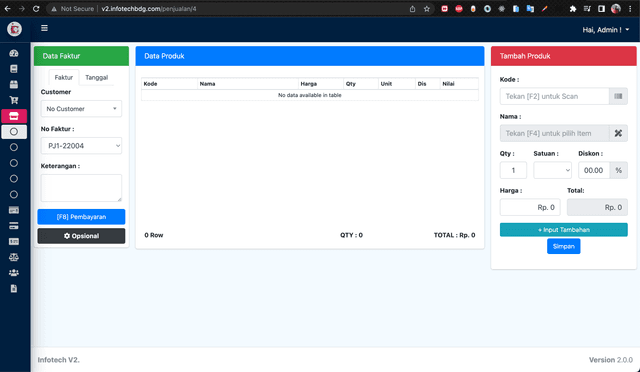Focus the Nama item selection field
This screenshot has height=372, width=640.
[554, 133]
